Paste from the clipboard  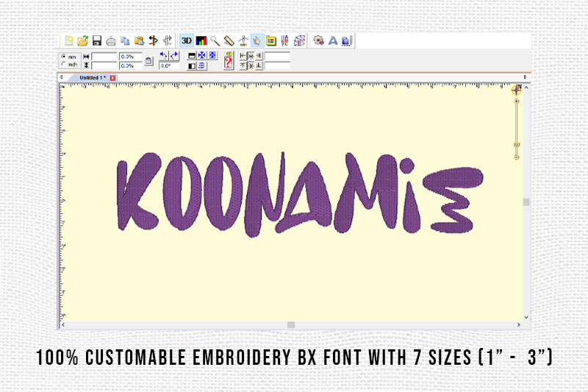tap(139, 40)
